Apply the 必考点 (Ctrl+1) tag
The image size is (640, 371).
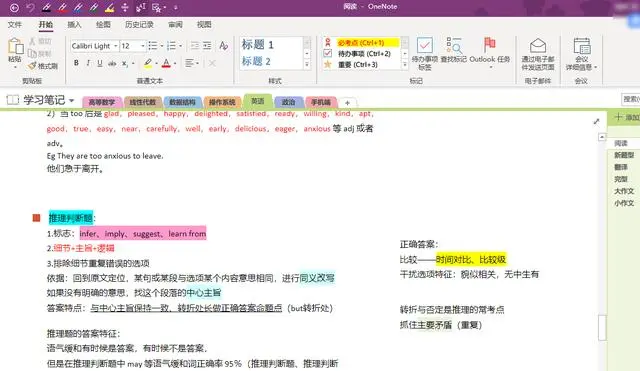point(361,42)
